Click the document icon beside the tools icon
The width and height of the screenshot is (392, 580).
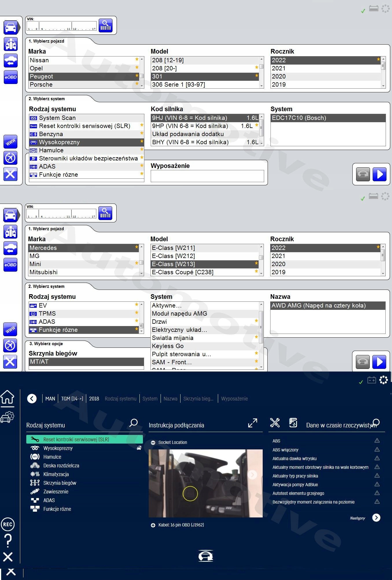click(293, 423)
